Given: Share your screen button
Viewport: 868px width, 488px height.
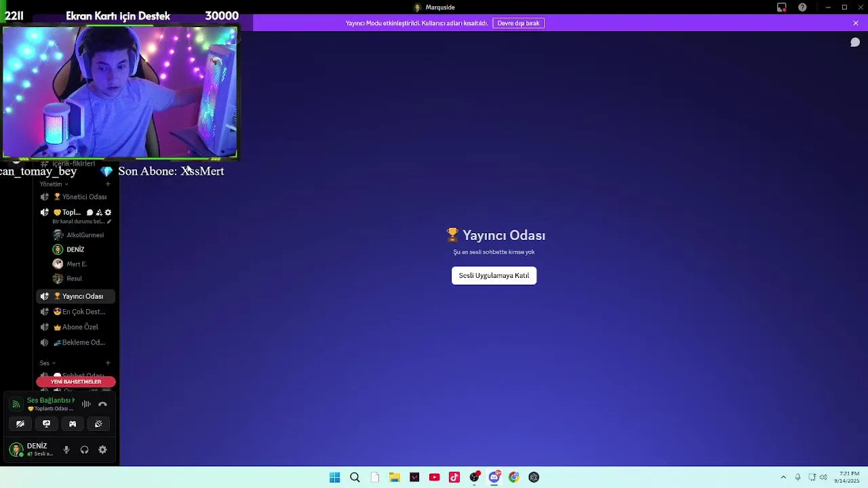Looking at the screenshot, I should coord(46,424).
